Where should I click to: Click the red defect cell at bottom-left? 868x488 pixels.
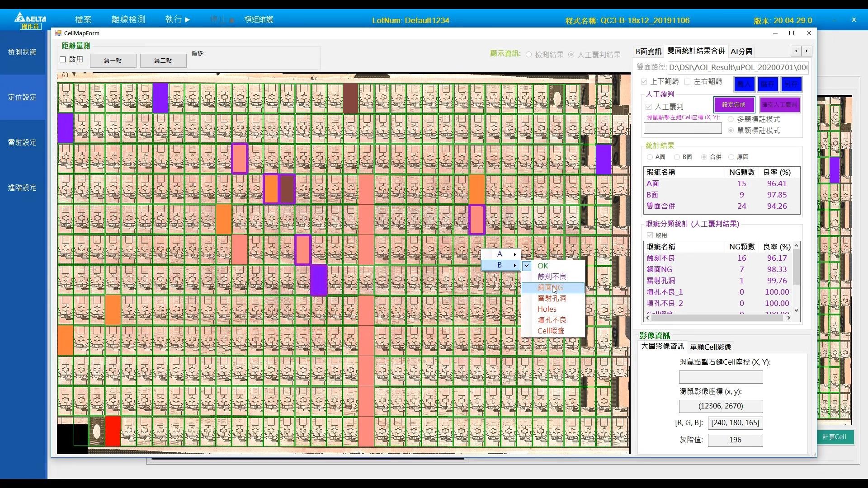click(x=113, y=431)
